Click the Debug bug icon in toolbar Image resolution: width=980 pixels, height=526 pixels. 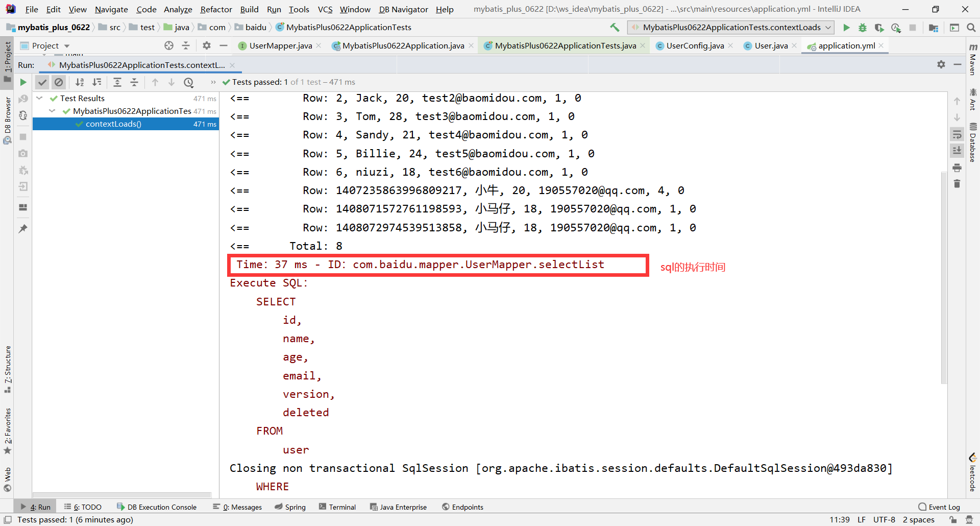click(x=863, y=28)
